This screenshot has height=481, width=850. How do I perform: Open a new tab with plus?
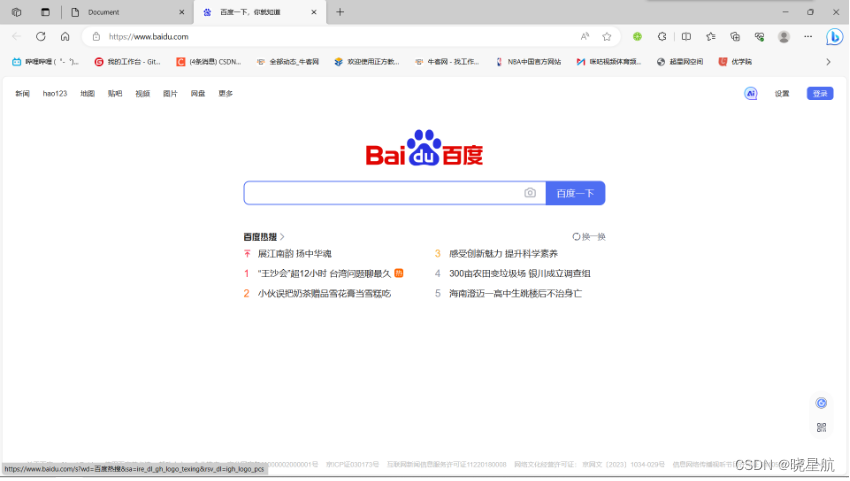click(x=340, y=12)
